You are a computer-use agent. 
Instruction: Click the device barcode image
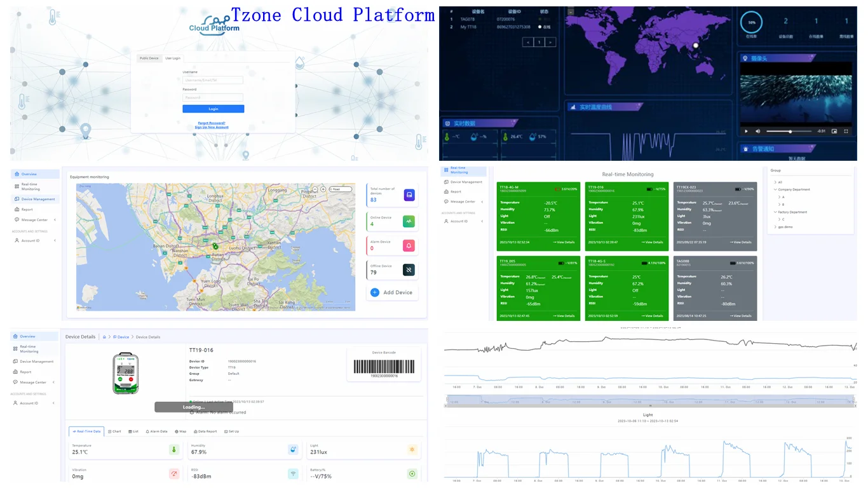pos(384,367)
